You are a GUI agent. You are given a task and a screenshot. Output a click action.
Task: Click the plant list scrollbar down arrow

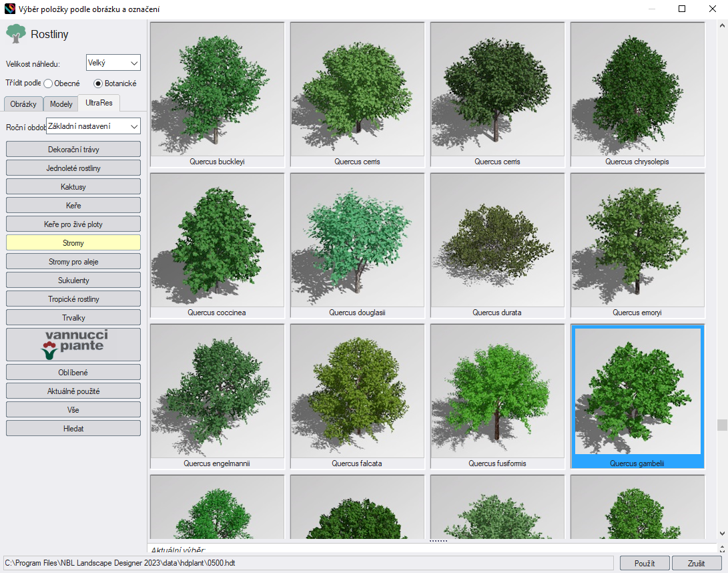722,534
